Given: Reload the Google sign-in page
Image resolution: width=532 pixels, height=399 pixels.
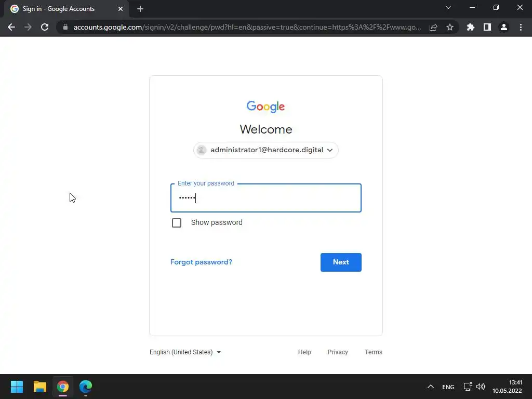Looking at the screenshot, I should (45, 27).
